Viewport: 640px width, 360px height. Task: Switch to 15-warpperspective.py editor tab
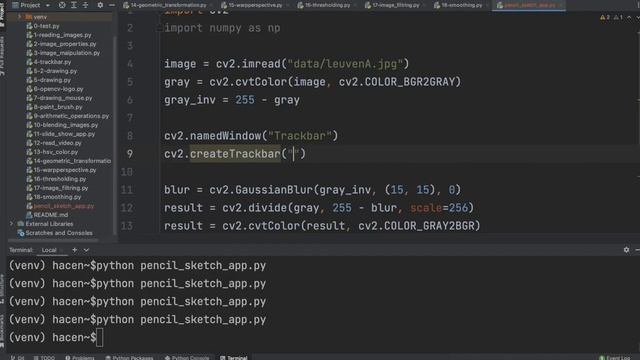(251, 5)
